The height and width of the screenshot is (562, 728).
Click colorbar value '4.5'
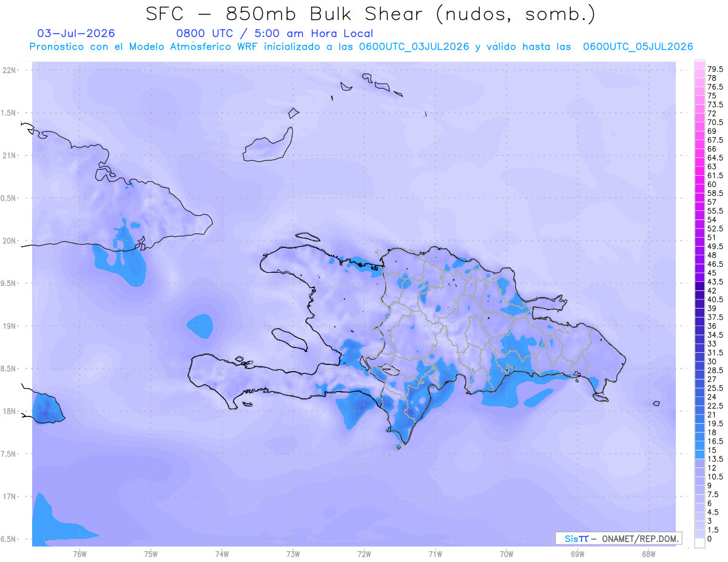pos(713,512)
